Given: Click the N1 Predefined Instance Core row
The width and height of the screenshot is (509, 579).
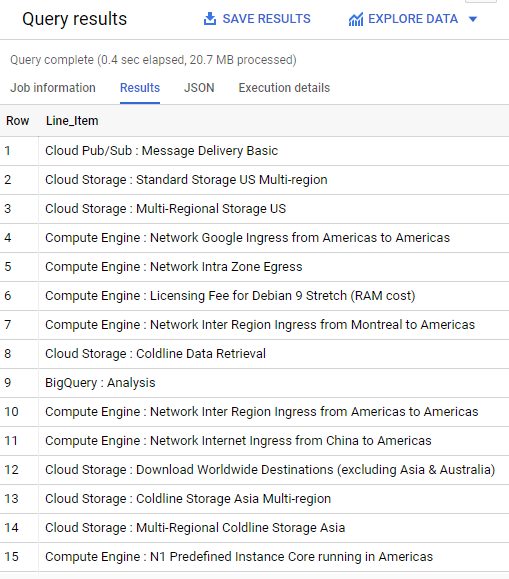Looking at the screenshot, I should coord(254,557).
